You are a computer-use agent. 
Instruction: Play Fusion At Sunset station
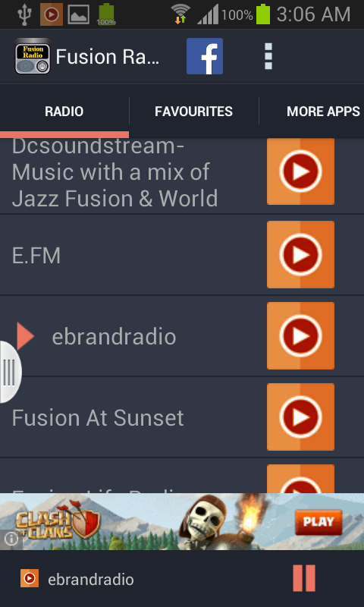tap(300, 417)
